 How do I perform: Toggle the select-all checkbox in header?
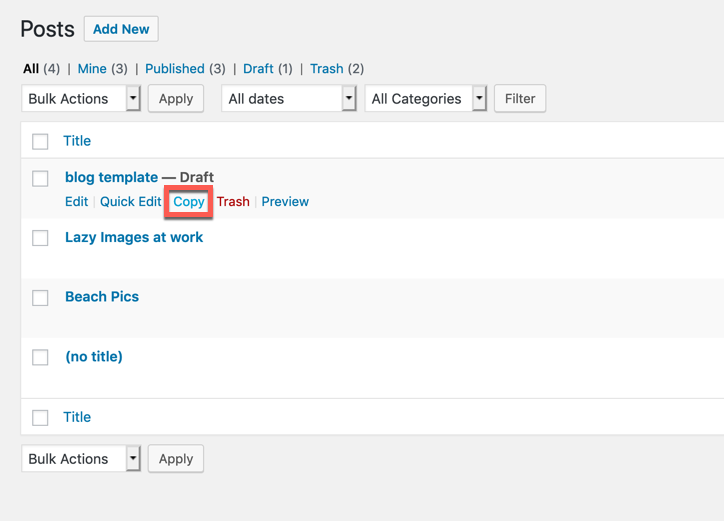[x=40, y=142]
